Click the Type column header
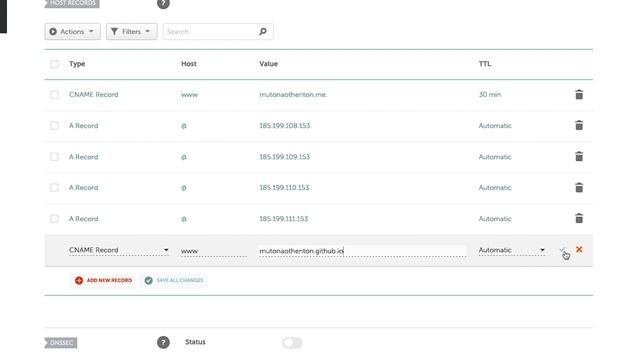This screenshot has height=360, width=640. (x=77, y=64)
